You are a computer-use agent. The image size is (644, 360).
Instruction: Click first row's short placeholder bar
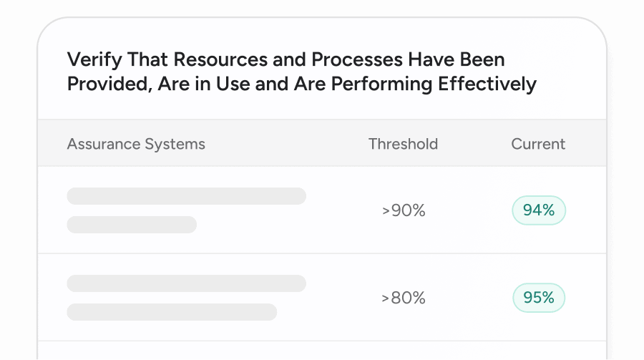click(132, 225)
